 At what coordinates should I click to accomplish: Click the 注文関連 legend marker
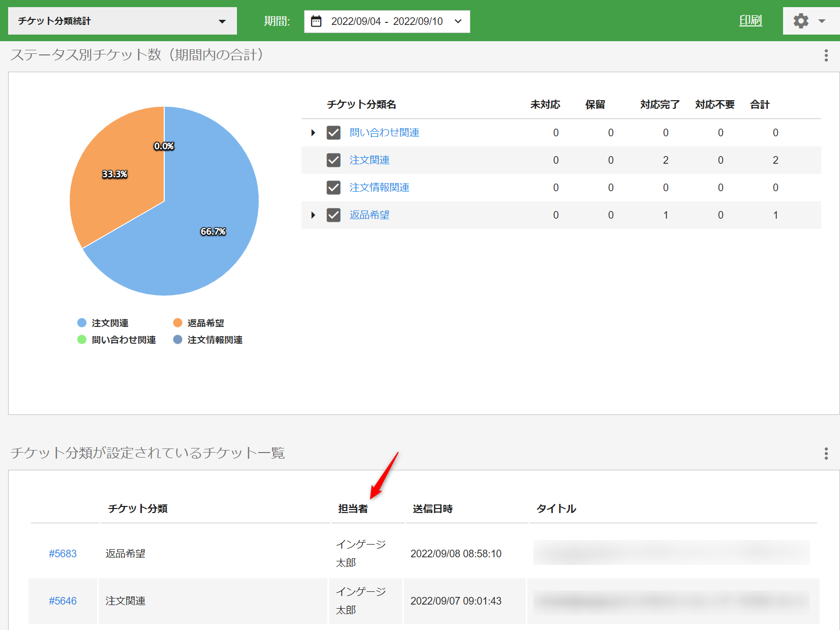coord(82,323)
